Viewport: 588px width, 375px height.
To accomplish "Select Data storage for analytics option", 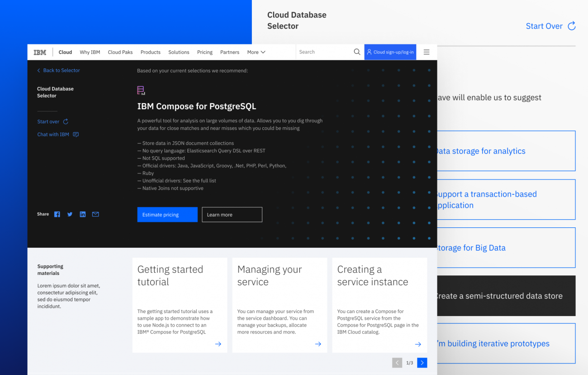I will pos(506,151).
